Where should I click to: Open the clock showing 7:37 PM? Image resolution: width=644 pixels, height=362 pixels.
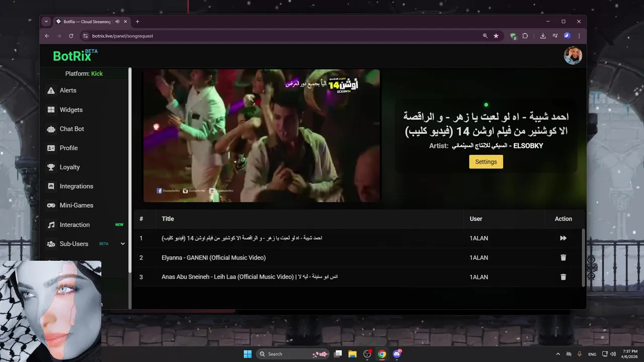tap(629, 354)
